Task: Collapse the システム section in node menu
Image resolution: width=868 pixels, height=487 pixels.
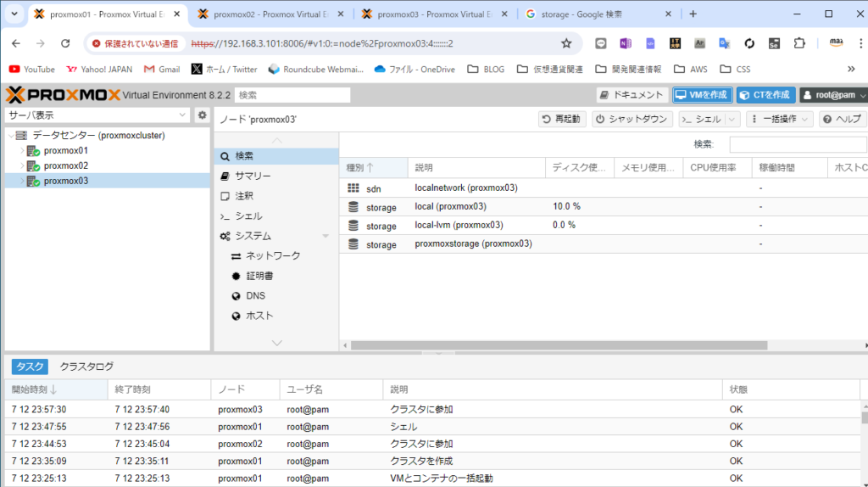Action: 325,236
